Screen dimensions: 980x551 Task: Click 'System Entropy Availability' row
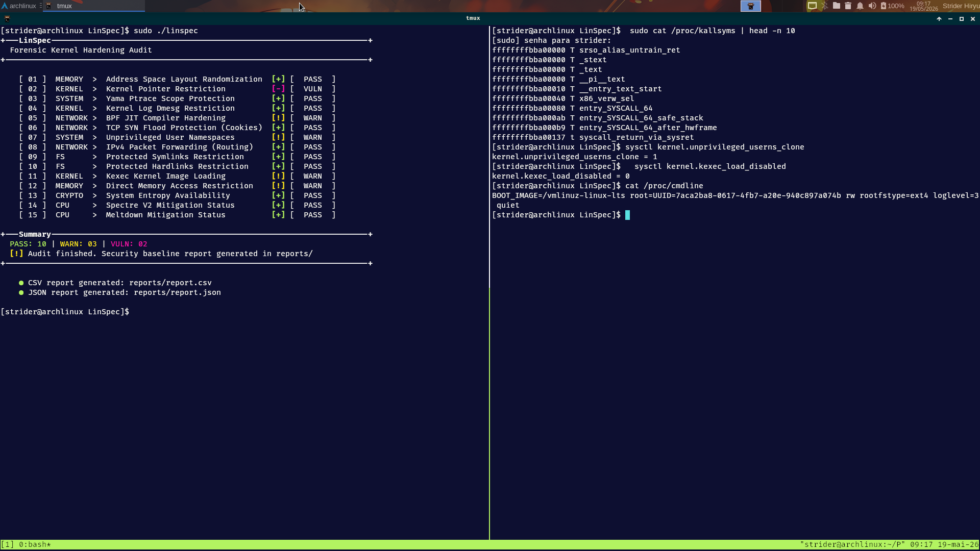[177, 195]
